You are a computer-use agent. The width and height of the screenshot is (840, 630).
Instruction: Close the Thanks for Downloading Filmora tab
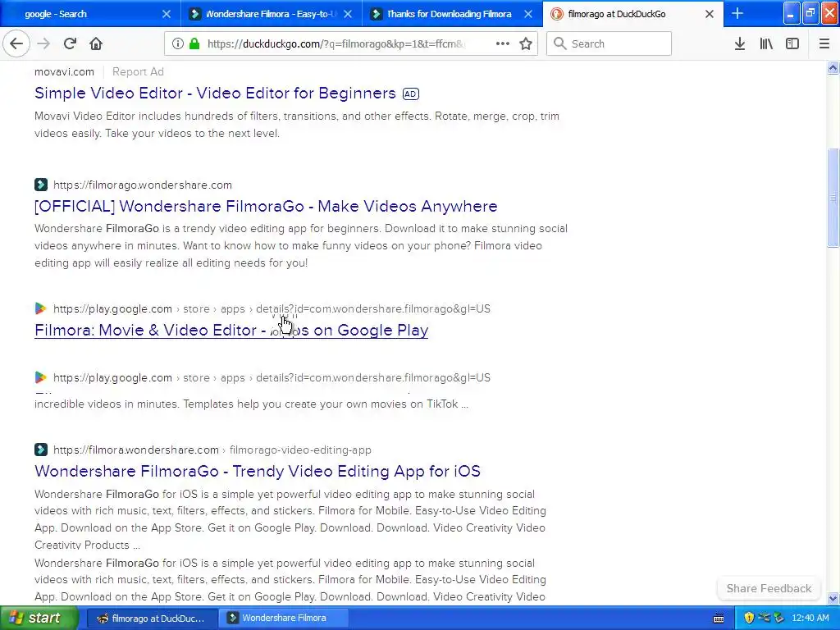point(528,14)
